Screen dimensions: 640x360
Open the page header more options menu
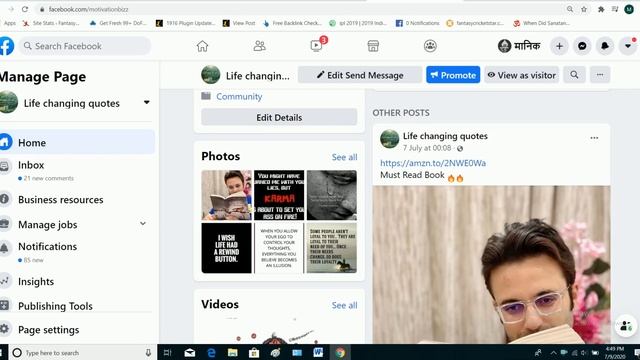[x=600, y=75]
